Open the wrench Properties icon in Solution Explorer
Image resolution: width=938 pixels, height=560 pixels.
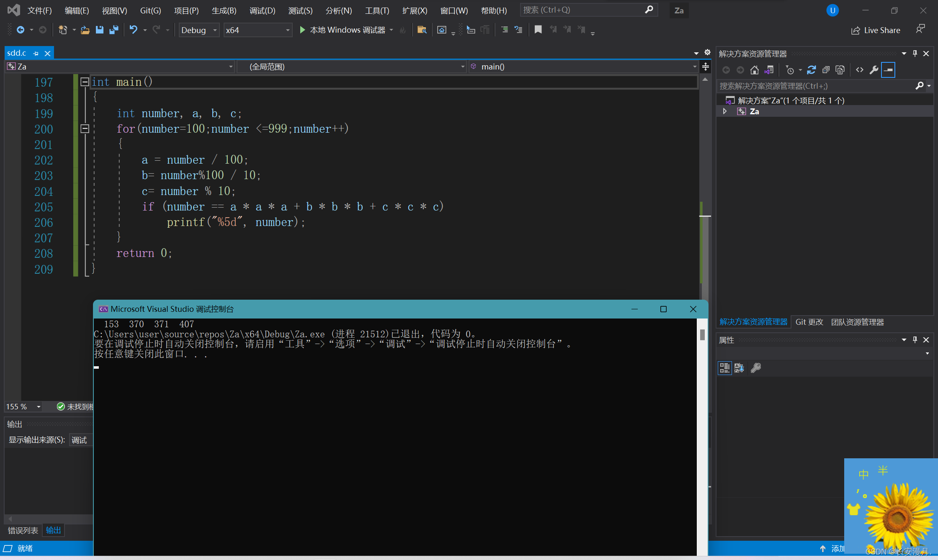click(874, 70)
